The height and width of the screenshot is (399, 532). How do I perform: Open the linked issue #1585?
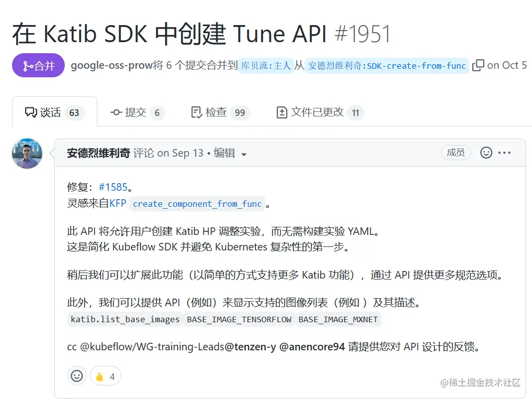113,187
